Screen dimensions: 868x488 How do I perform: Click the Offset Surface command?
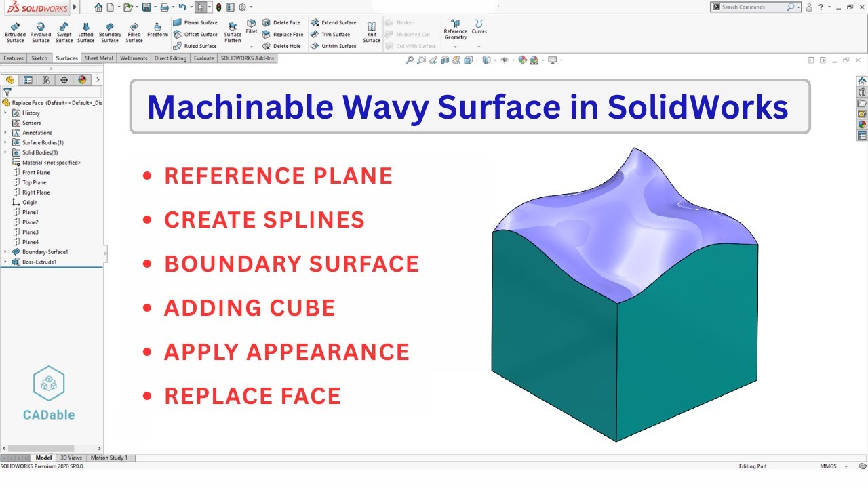pos(195,34)
